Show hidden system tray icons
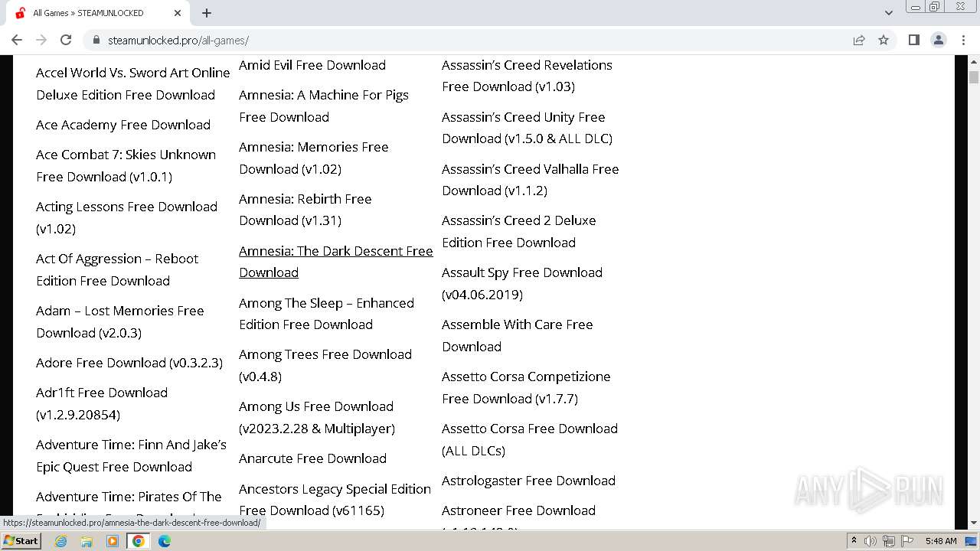 point(854,540)
